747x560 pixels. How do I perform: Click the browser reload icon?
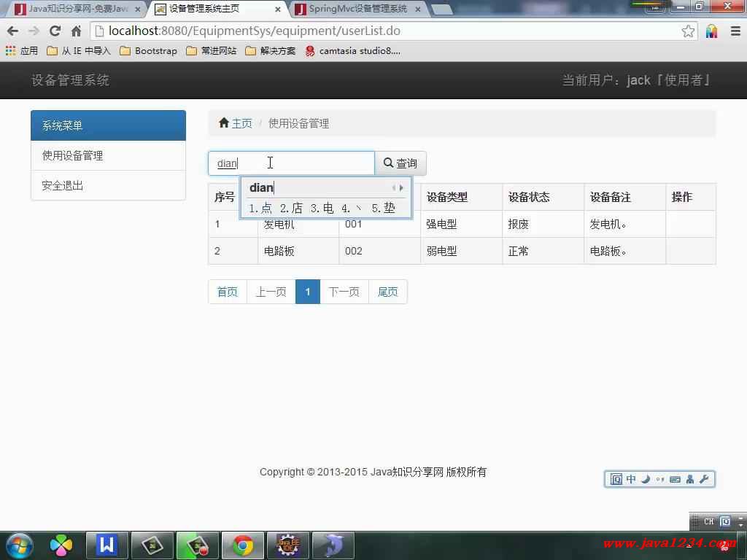coord(55,31)
